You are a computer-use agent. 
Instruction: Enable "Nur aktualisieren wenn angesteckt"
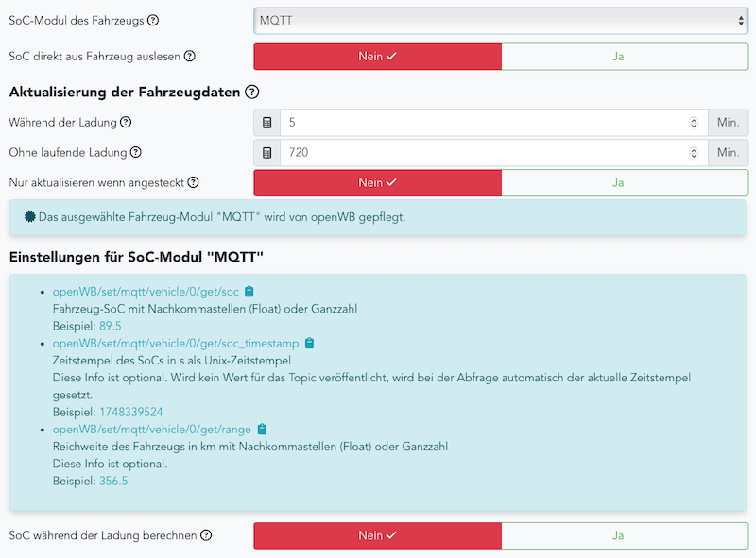point(624,182)
